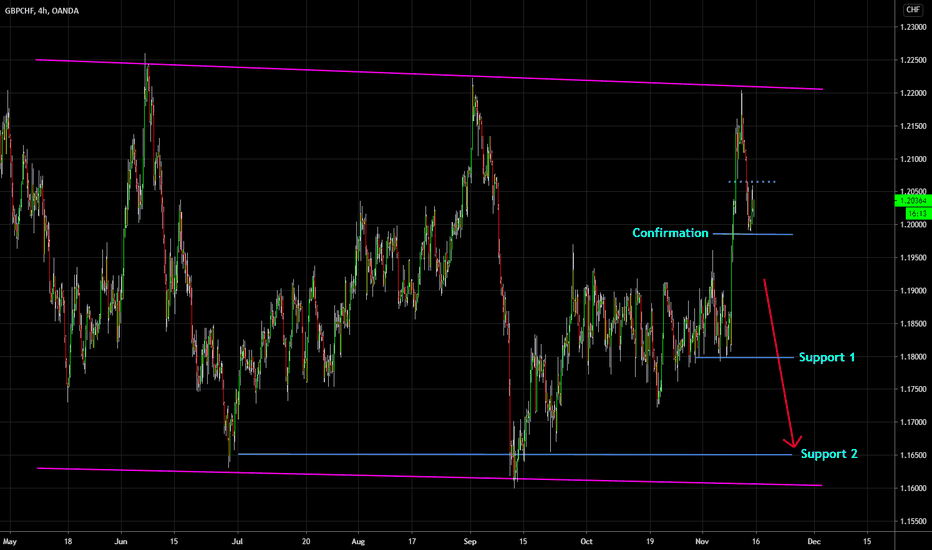Click the 19 date label after Oct
Viewport: 932px width, 550px height.
pos(650,542)
